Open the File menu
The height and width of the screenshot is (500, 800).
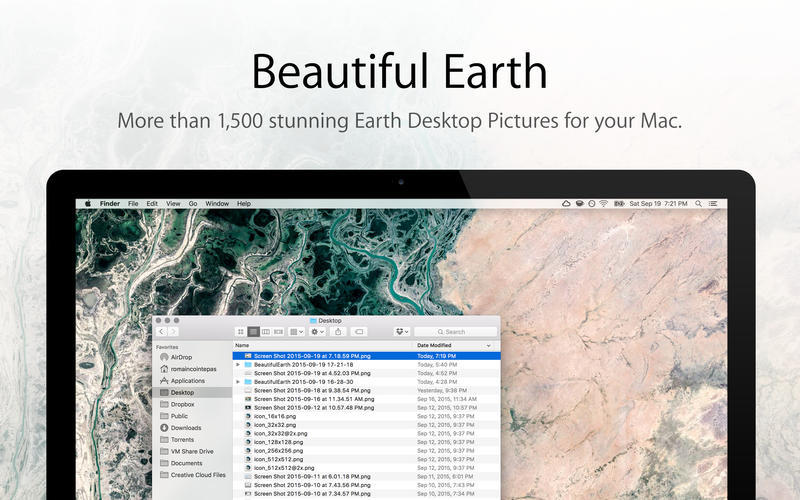point(132,203)
